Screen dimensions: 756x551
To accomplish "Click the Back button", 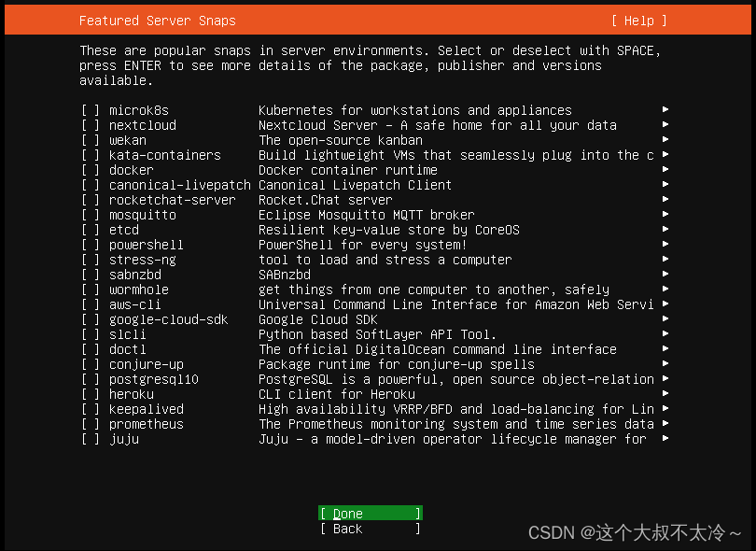I will (371, 529).
